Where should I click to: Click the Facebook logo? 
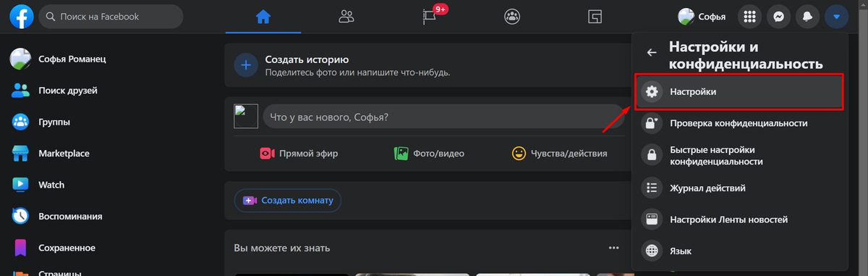(x=22, y=16)
